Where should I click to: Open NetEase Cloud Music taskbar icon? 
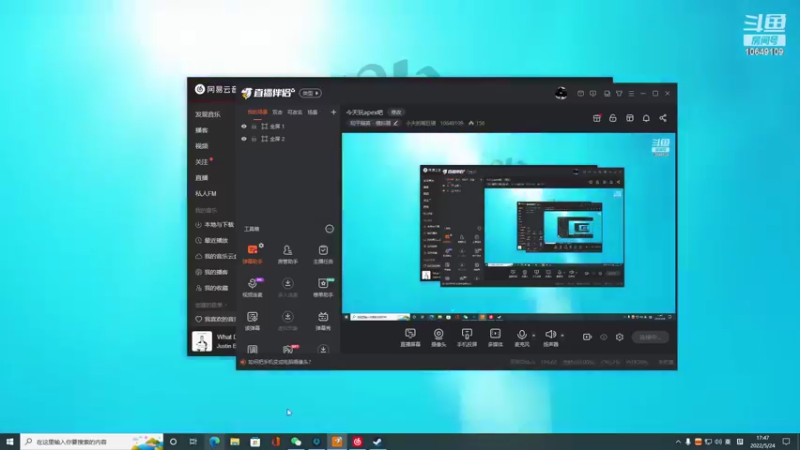click(x=357, y=442)
